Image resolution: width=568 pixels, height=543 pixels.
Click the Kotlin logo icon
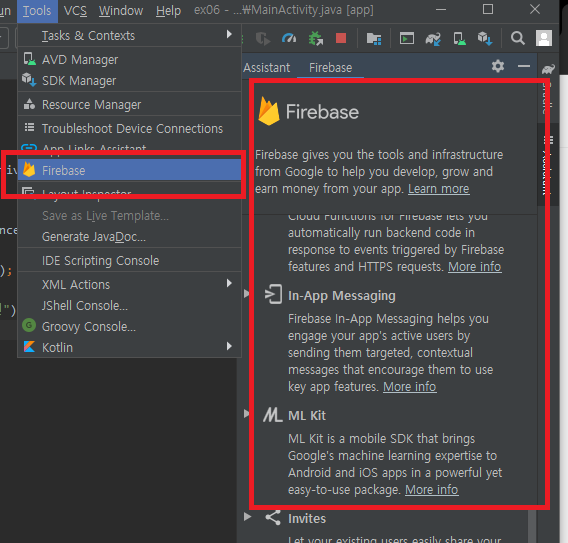tap(29, 347)
